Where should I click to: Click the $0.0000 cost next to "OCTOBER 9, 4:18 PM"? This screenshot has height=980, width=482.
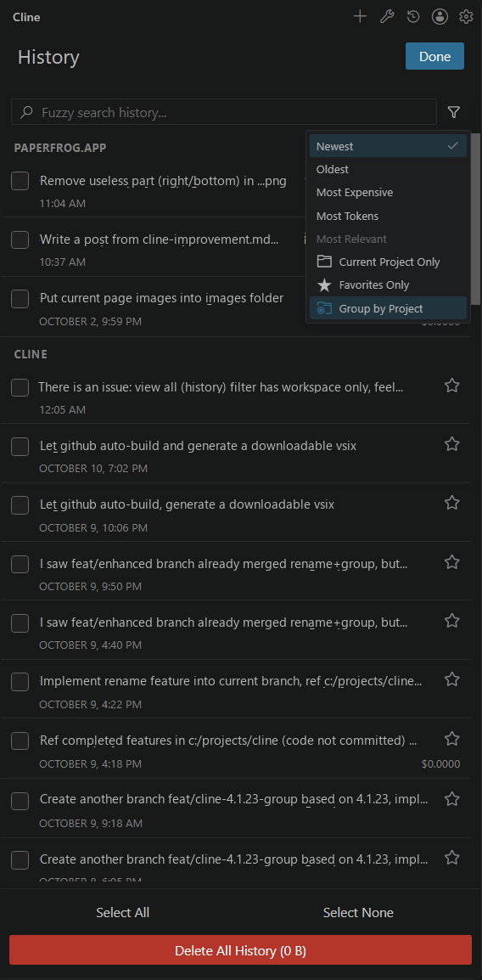[440, 763]
